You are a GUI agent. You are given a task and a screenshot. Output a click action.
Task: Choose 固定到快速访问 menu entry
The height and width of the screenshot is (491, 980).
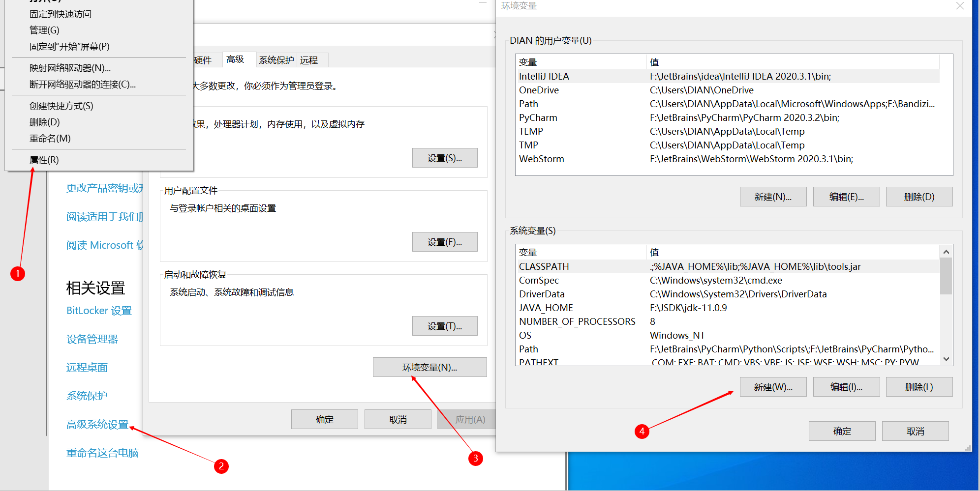click(x=61, y=14)
